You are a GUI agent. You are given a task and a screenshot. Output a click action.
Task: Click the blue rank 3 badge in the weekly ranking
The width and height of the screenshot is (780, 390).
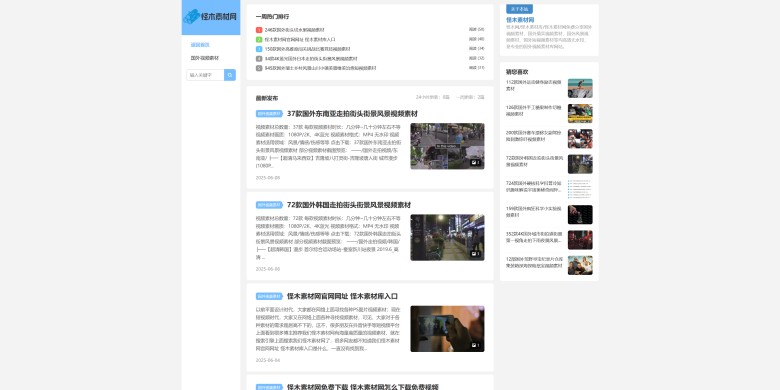click(259, 49)
